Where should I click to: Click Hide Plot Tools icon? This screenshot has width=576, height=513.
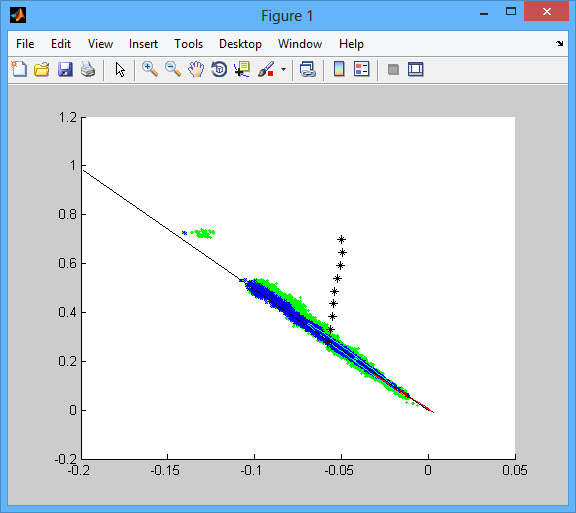393,69
